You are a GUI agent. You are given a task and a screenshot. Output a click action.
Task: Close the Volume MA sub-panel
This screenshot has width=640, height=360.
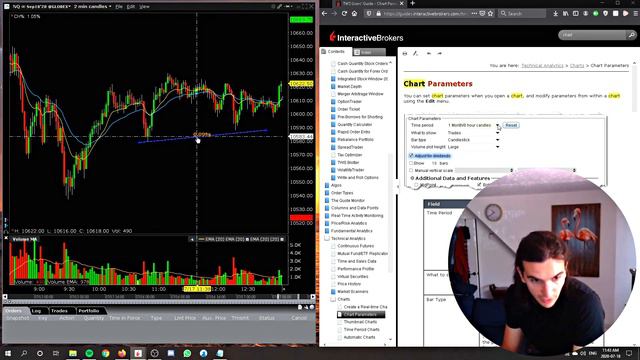pos(6,238)
